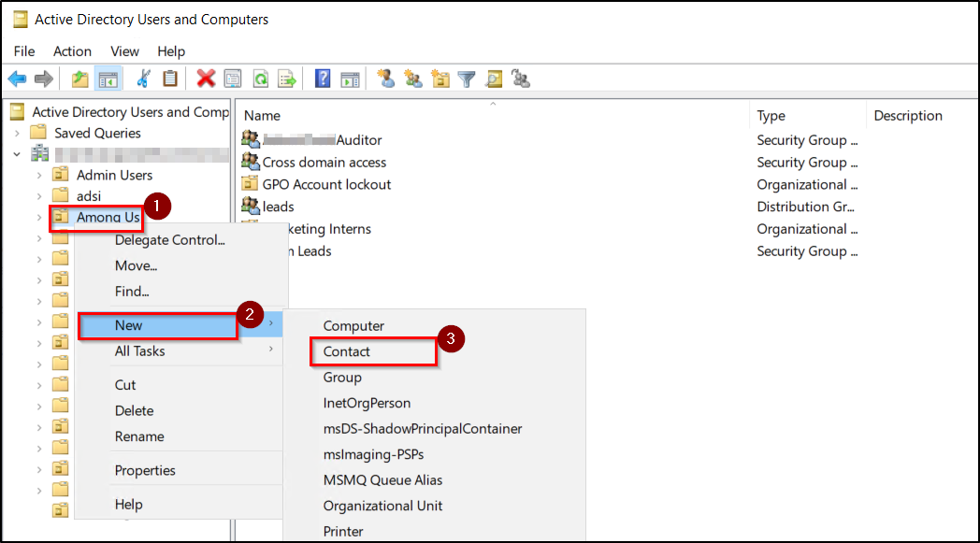Expand the Saved Queries node
Viewport: 980px width, 543px height.
pos(17,133)
